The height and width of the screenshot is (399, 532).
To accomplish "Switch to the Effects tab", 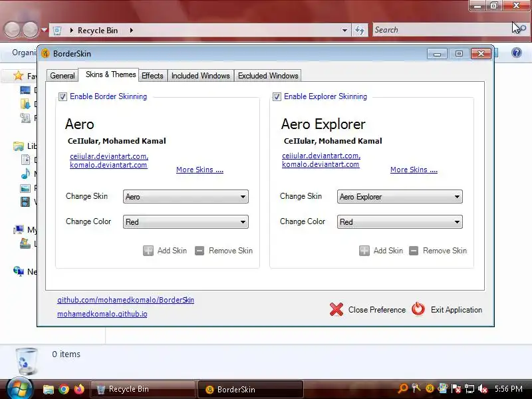I will [x=152, y=76].
